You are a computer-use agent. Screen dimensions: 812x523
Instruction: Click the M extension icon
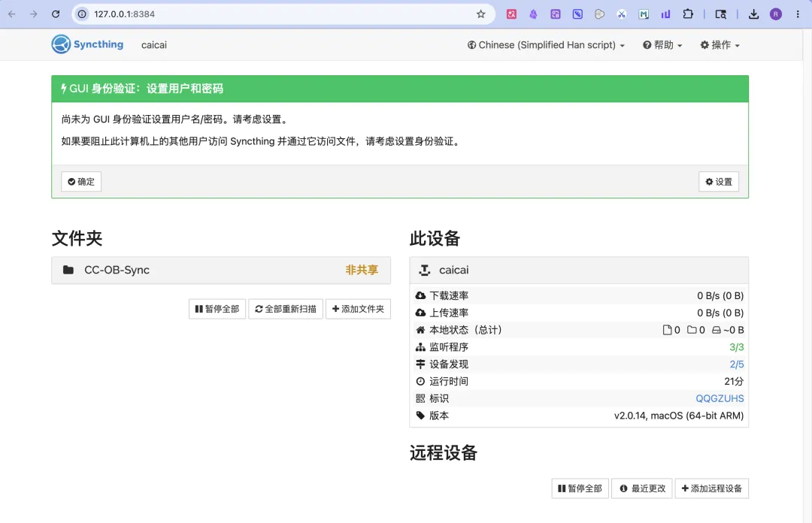643,14
